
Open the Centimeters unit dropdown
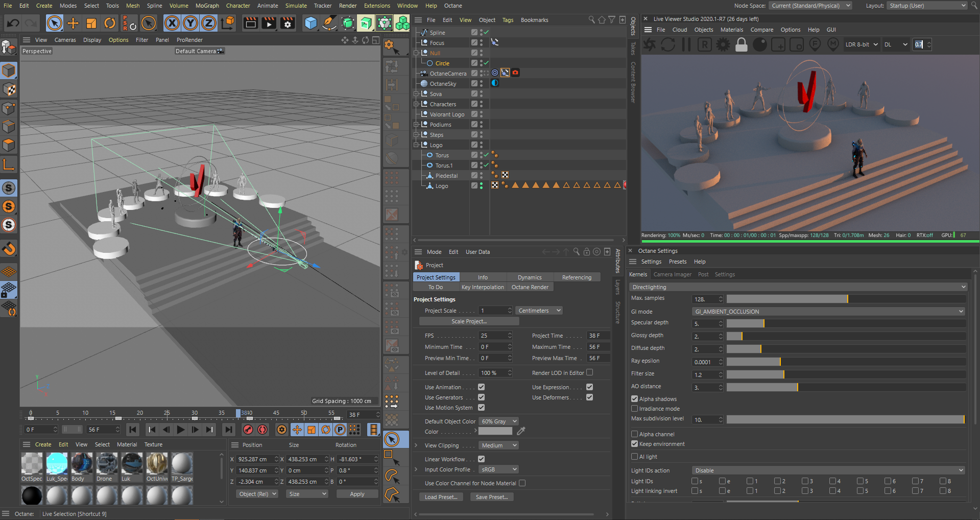(539, 311)
